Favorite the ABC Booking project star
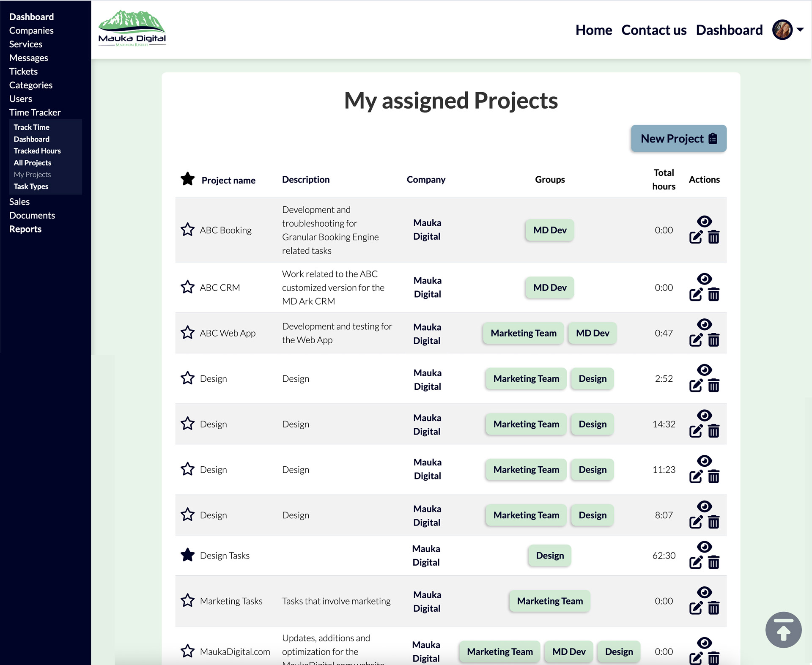 click(x=187, y=230)
